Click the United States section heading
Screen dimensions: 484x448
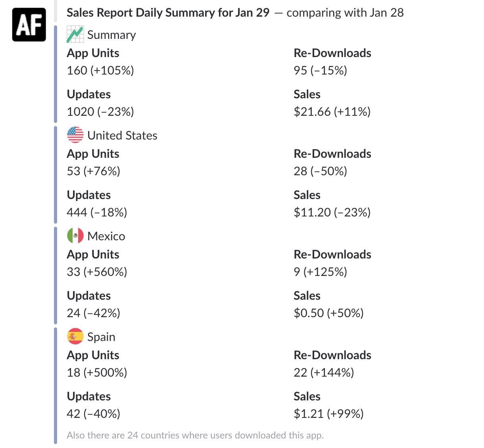point(122,136)
